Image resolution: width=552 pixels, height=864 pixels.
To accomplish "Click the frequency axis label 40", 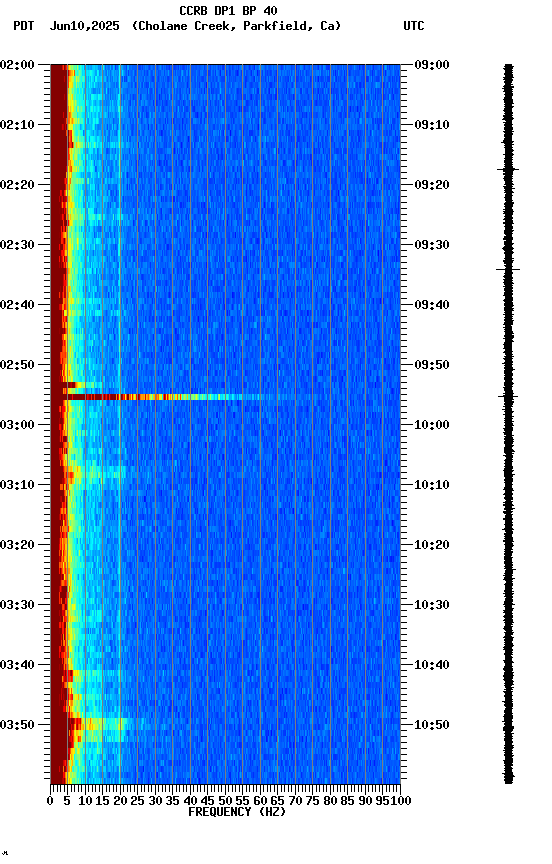I will click(190, 802).
